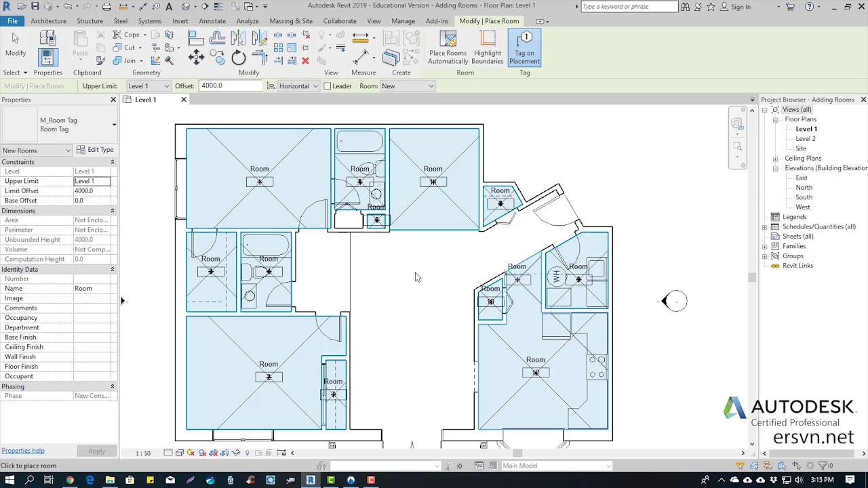Open Windows Start menu

pyautogui.click(x=9, y=480)
